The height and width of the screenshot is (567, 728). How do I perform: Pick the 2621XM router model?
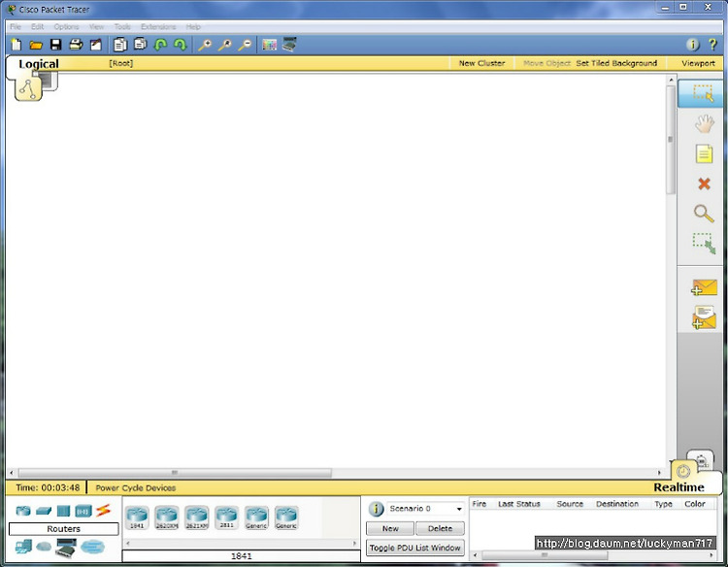point(196,517)
